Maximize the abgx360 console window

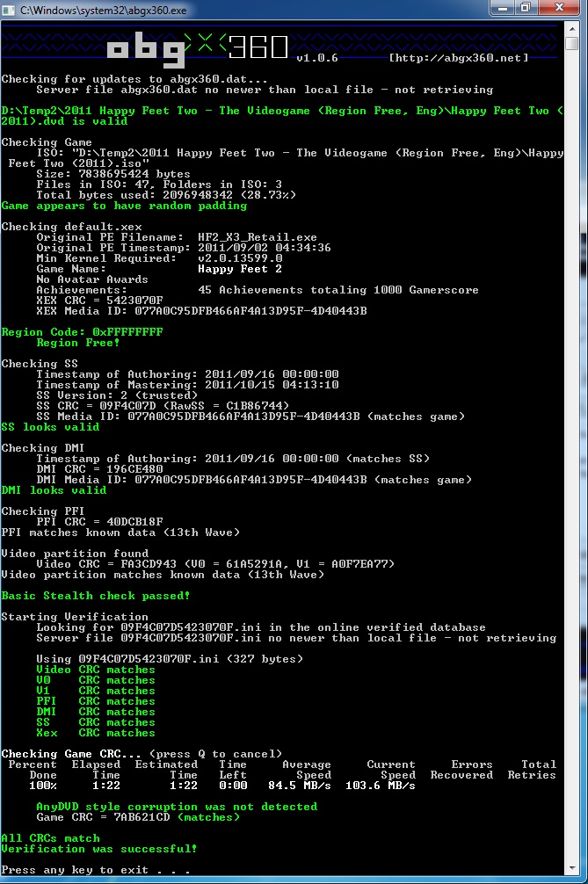click(526, 8)
